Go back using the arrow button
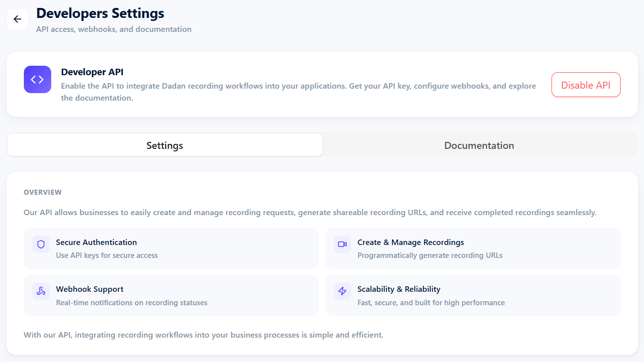The height and width of the screenshot is (362, 644). click(17, 19)
